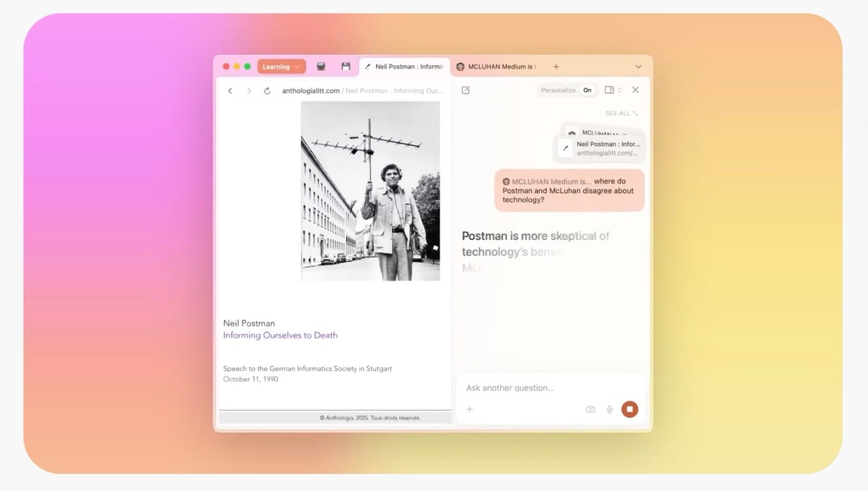Click the Neil Postman antenna photograph
The height and width of the screenshot is (491, 868).
(x=370, y=191)
